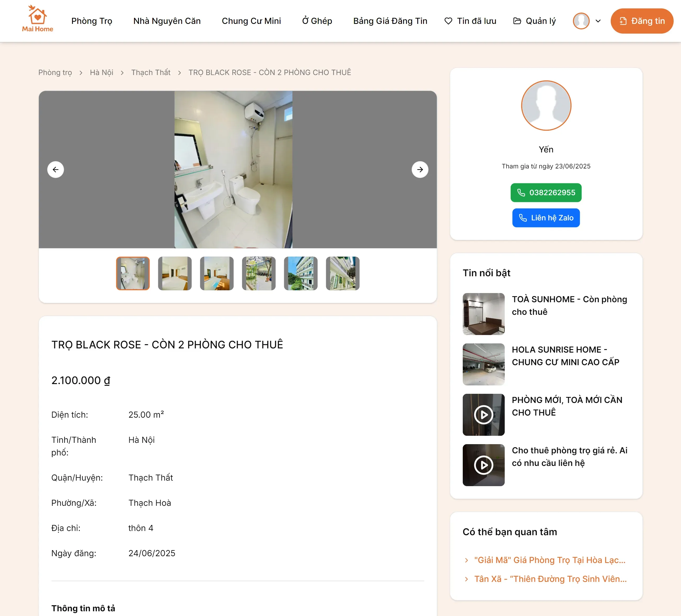Open the Phòng Trọ menu
Screen dimensions: 681x616
pyautogui.click(x=92, y=21)
